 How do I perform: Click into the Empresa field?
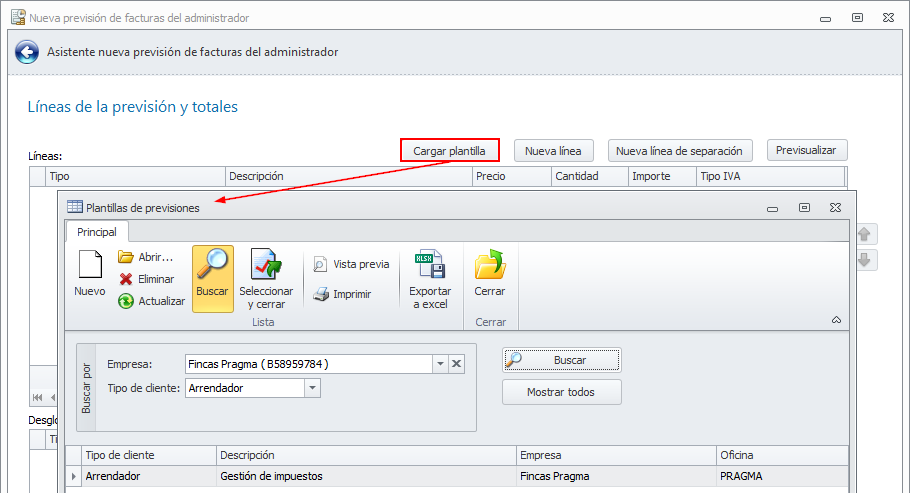(309, 364)
